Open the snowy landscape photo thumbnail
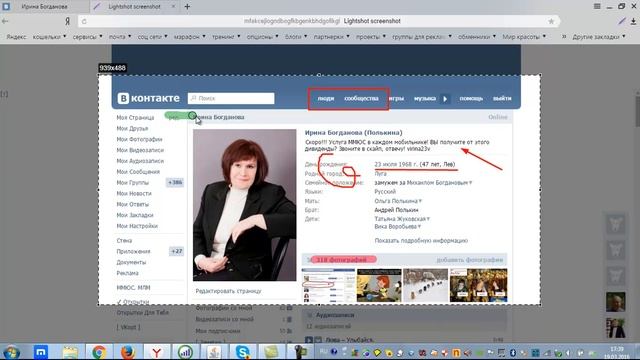Image resolution: width=640 pixels, height=360 pixels. tap(425, 285)
